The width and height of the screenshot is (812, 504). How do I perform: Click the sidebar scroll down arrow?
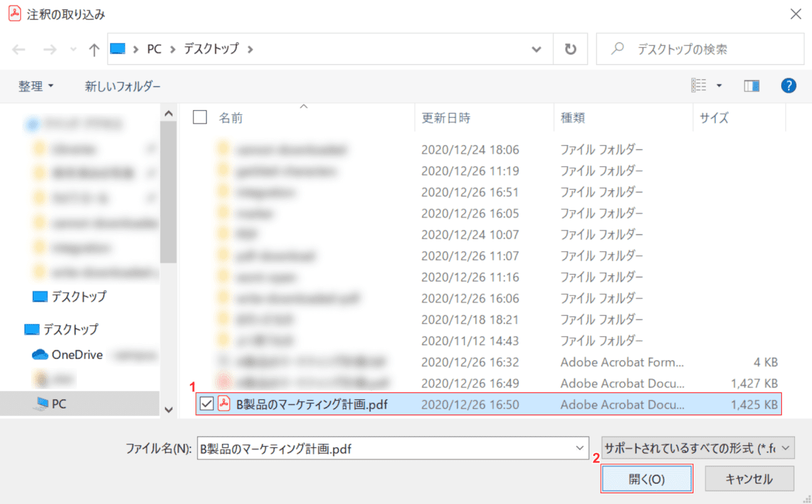(x=168, y=409)
